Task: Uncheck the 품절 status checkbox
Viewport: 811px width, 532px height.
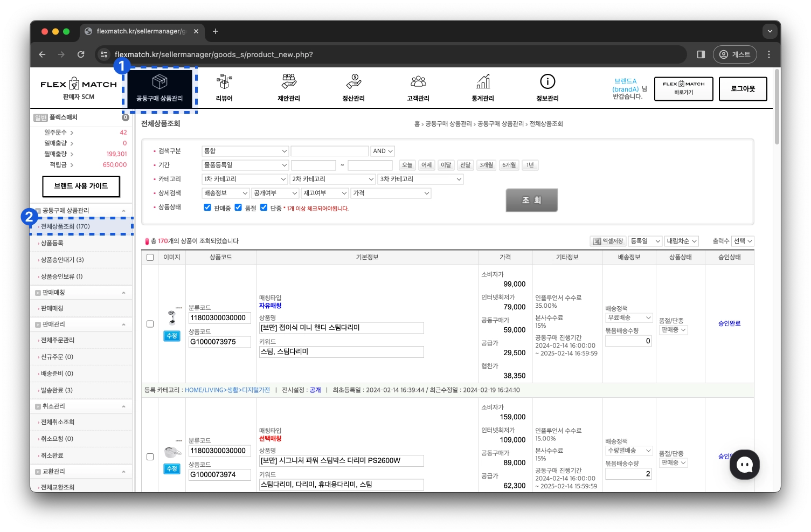Action: (x=238, y=208)
